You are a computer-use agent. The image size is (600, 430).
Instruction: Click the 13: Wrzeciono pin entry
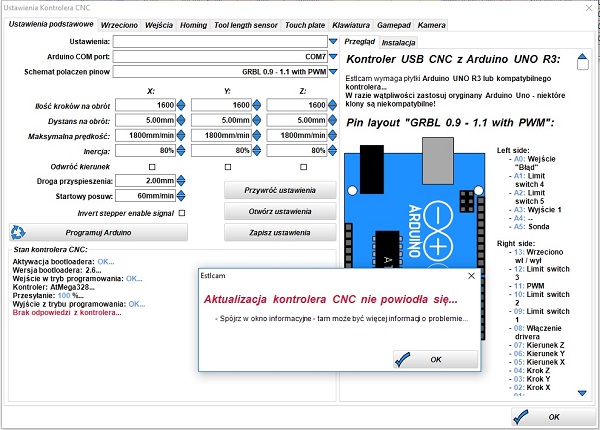(538, 256)
